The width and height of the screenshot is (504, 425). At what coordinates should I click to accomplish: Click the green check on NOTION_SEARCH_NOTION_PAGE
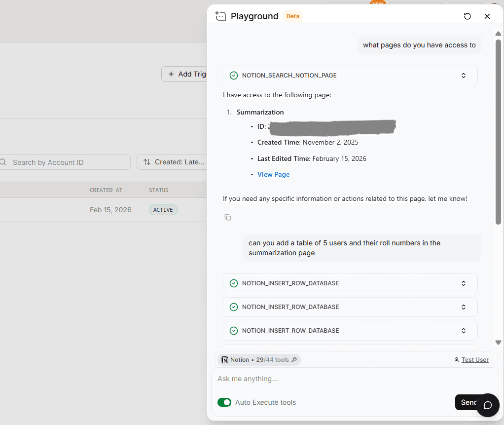(234, 76)
